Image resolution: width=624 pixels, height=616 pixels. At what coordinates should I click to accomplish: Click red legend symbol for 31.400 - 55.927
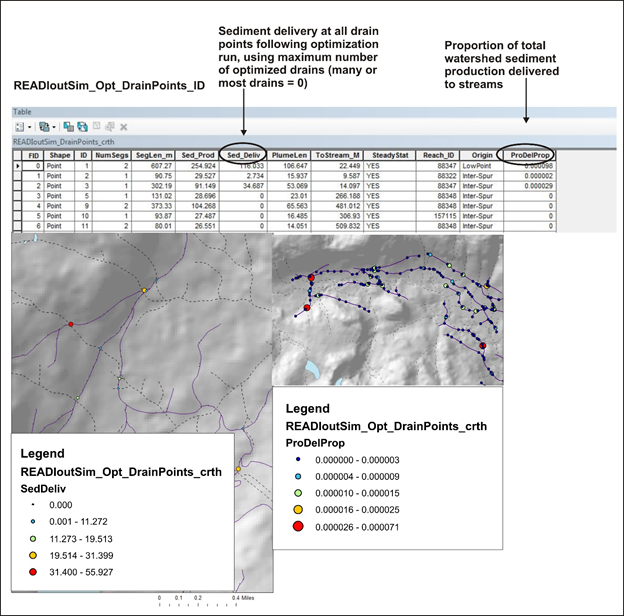[x=31, y=570]
